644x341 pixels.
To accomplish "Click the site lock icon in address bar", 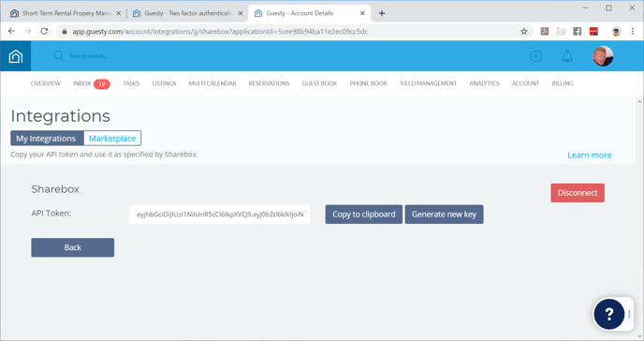I will [65, 31].
